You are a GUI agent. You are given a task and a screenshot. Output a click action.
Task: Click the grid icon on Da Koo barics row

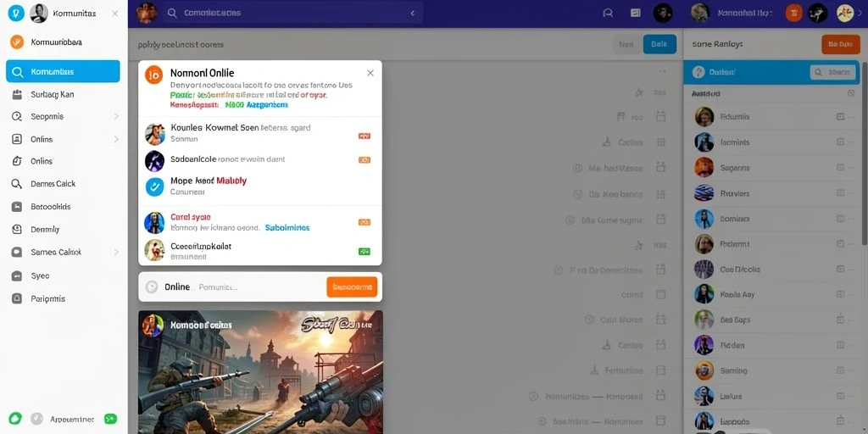[x=659, y=194]
